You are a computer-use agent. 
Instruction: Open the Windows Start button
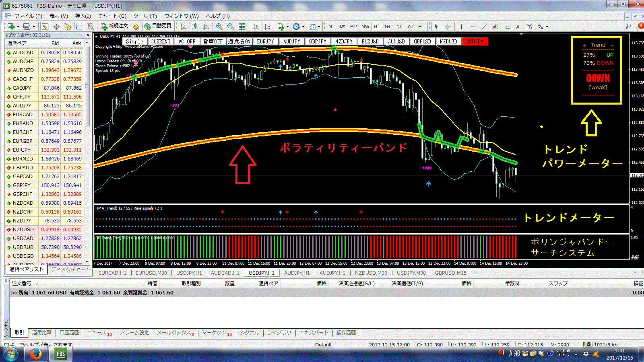[11, 354]
